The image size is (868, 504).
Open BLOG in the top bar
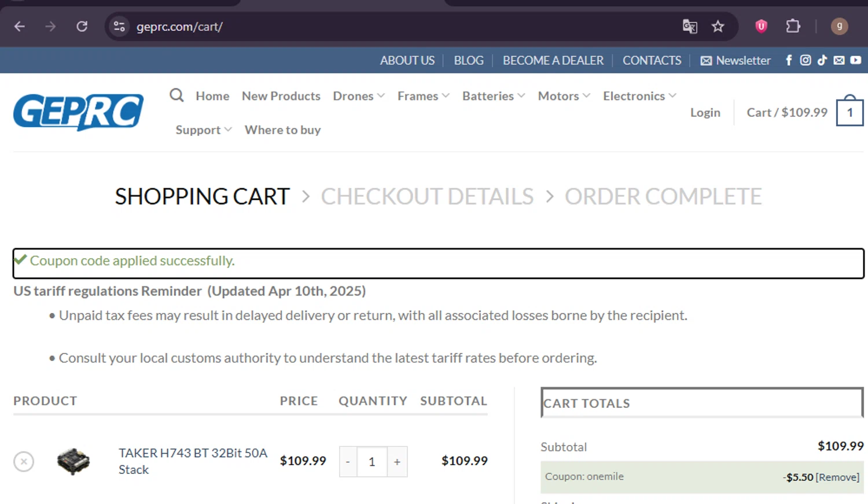[469, 60]
